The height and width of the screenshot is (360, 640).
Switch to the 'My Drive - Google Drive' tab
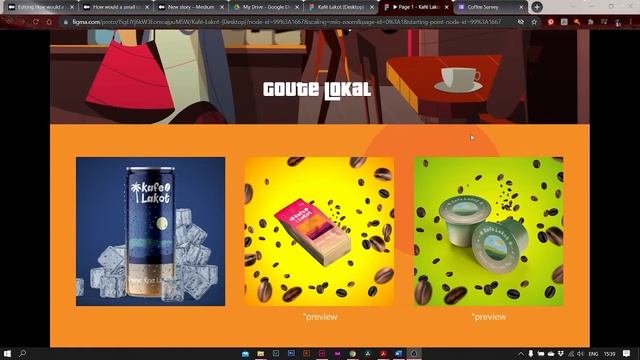(x=265, y=7)
